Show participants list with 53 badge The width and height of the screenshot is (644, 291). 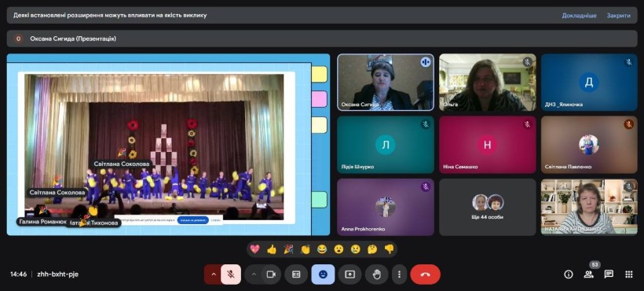click(x=588, y=274)
